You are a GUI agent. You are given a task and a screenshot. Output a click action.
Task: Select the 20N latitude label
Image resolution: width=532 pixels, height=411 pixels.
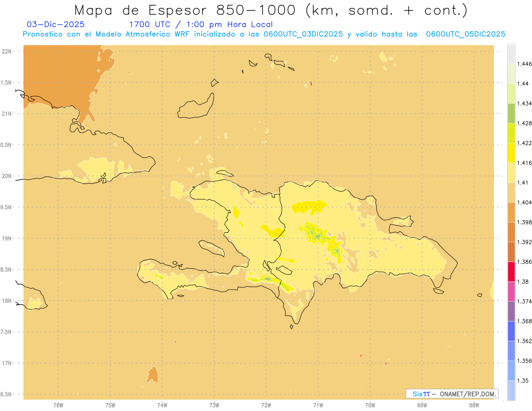pyautogui.click(x=7, y=176)
